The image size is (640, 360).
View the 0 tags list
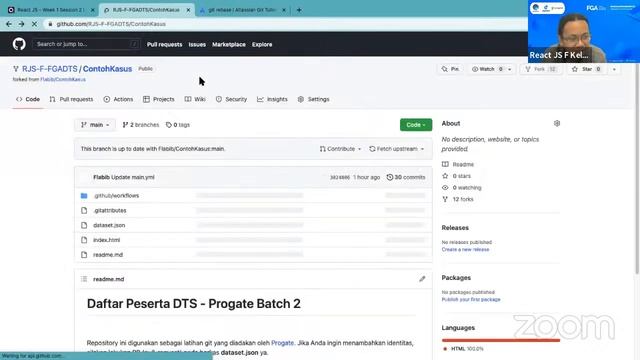[x=178, y=125]
